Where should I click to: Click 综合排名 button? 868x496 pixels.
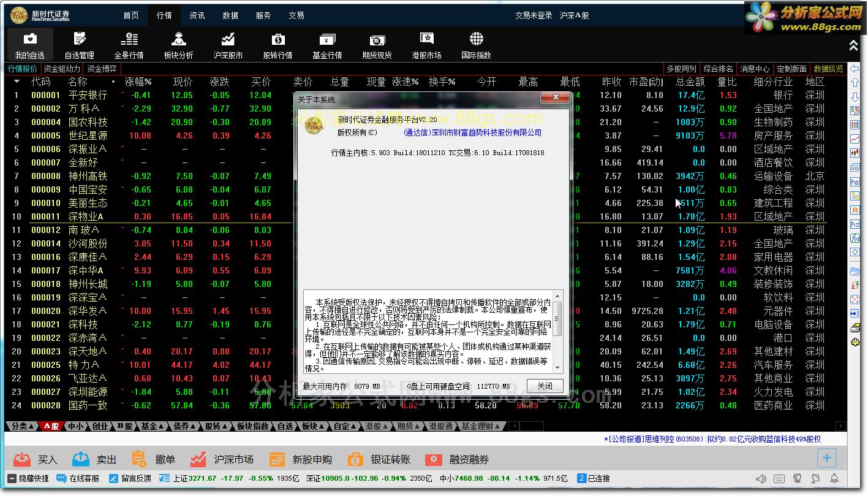coord(719,69)
